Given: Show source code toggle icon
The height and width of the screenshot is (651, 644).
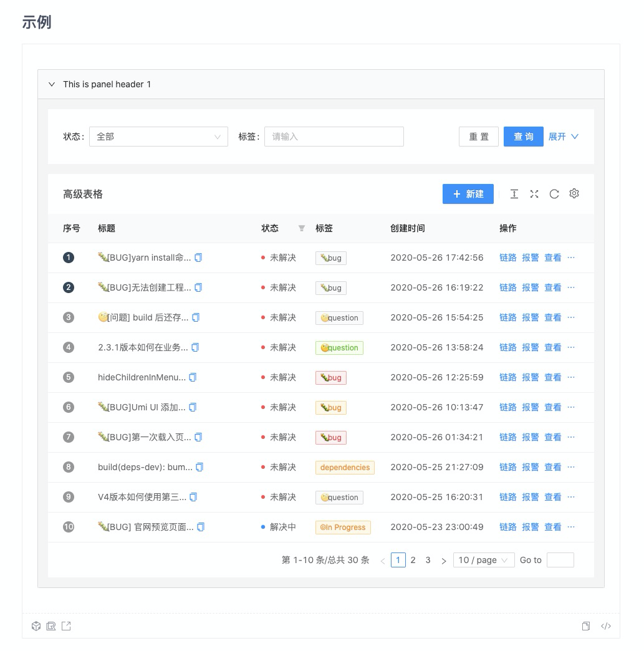Looking at the screenshot, I should point(606,626).
